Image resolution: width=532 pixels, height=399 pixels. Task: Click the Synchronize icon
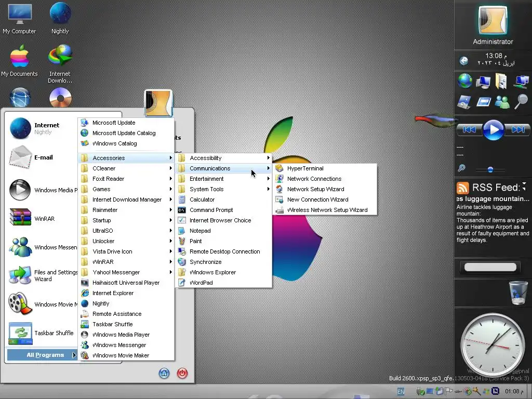point(182,262)
